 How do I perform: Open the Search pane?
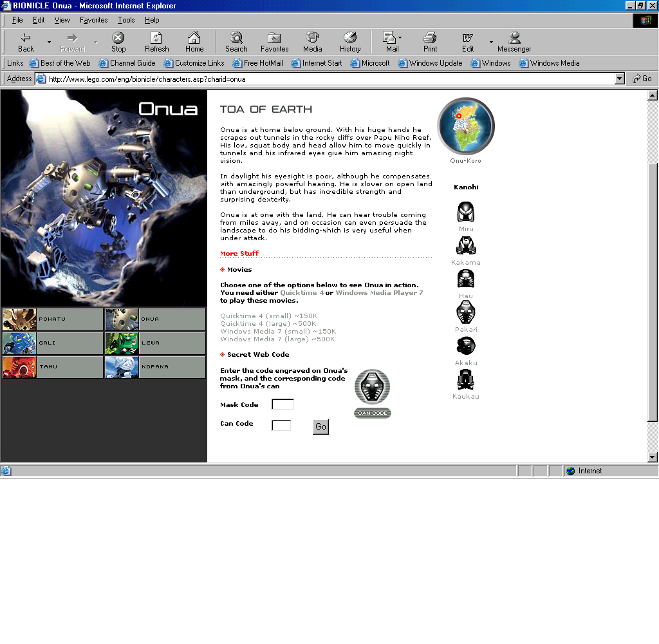[x=236, y=42]
